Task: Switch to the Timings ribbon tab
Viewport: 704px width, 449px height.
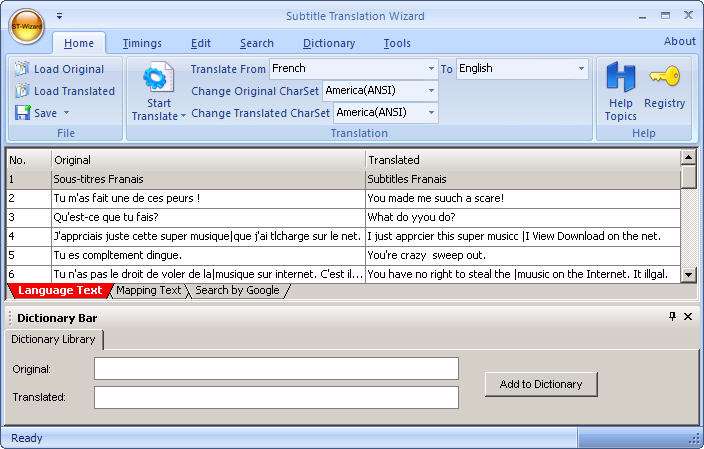Action: click(142, 43)
